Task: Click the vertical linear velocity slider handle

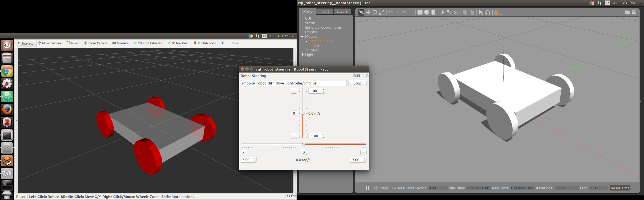Action: click(303, 114)
